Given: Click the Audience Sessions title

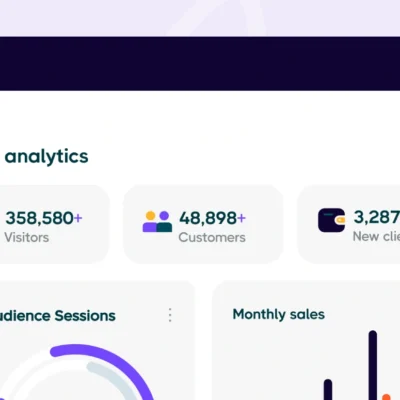Looking at the screenshot, I should [x=57, y=316].
